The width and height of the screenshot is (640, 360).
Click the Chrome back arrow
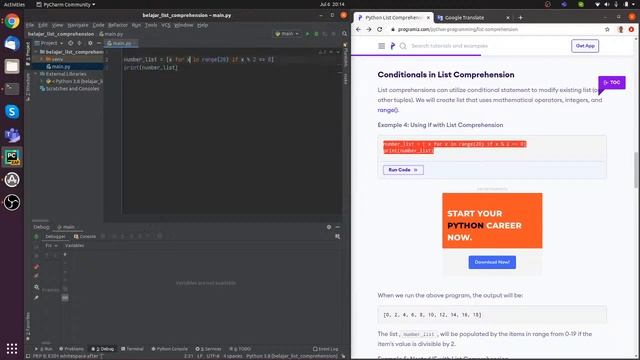(358, 29)
